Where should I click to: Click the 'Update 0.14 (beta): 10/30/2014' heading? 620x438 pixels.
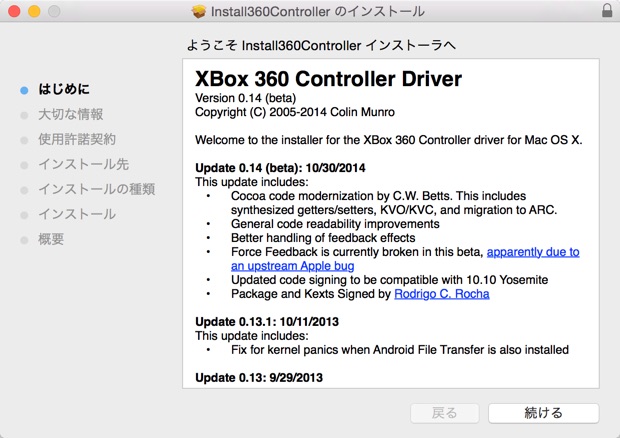[280, 168]
